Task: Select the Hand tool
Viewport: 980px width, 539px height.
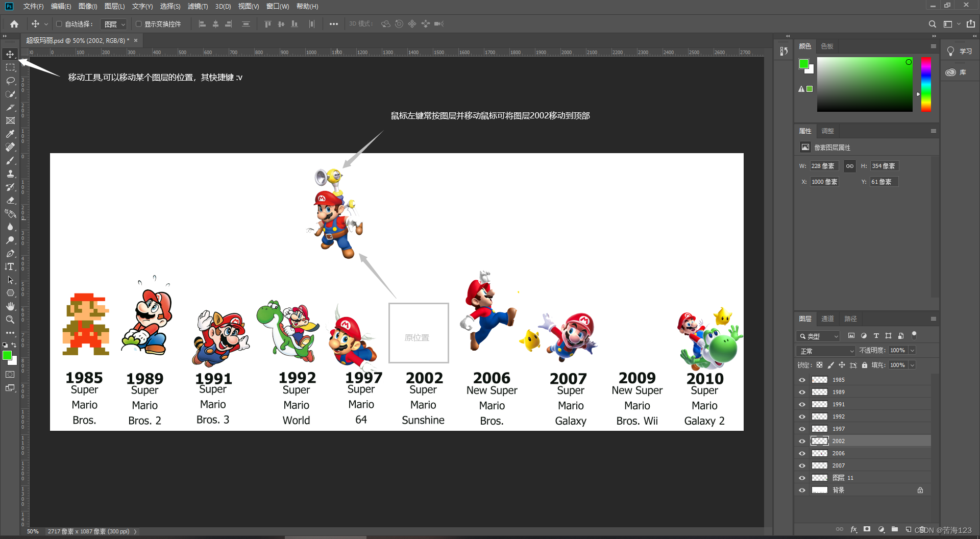Action: [x=10, y=306]
